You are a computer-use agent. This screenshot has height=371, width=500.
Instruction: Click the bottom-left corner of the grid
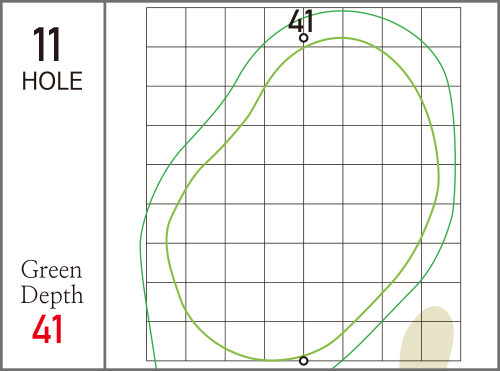click(x=147, y=361)
